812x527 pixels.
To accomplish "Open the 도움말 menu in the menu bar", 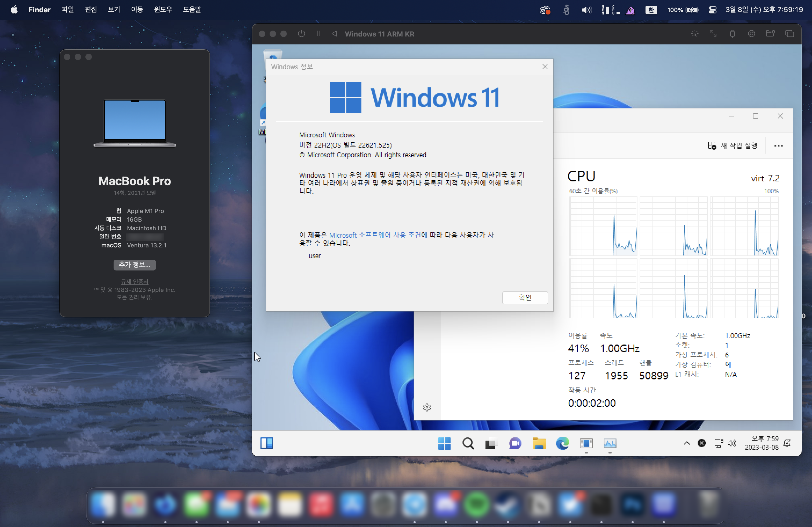I will [x=192, y=10].
